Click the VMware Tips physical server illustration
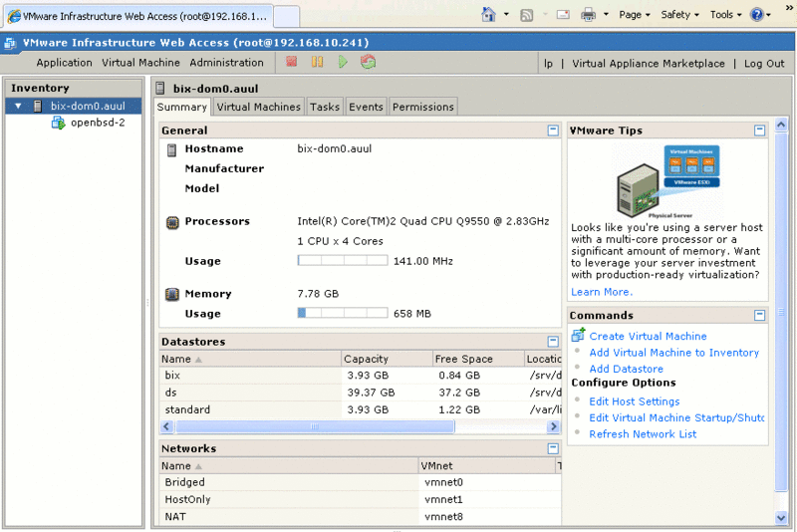The width and height of the screenshot is (797, 532). pos(668,181)
